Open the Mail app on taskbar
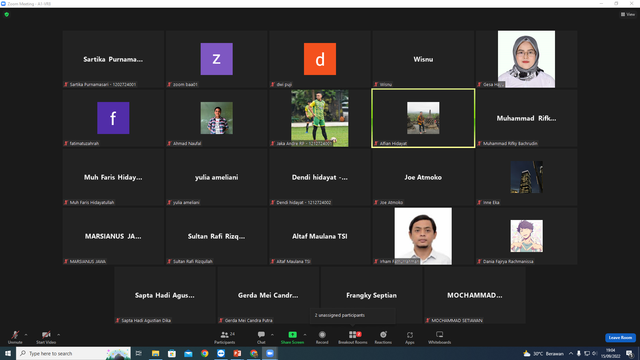This screenshot has height=360, width=640. click(188, 353)
